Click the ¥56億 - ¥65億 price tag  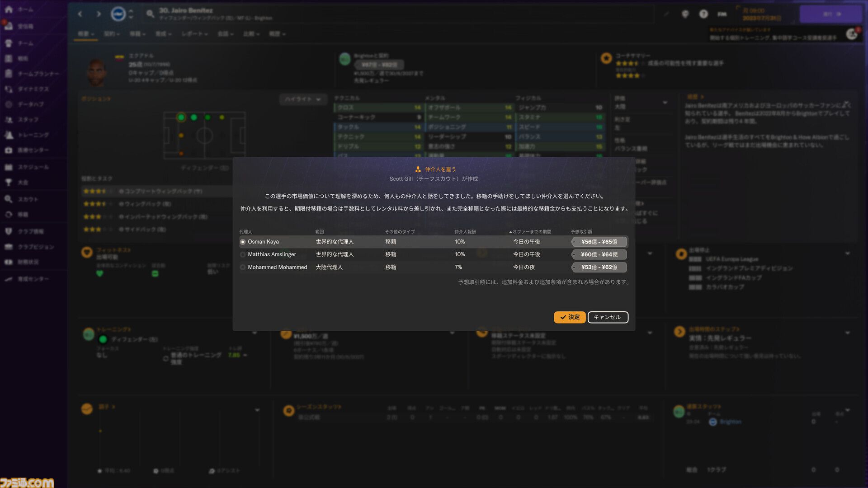coord(599,242)
